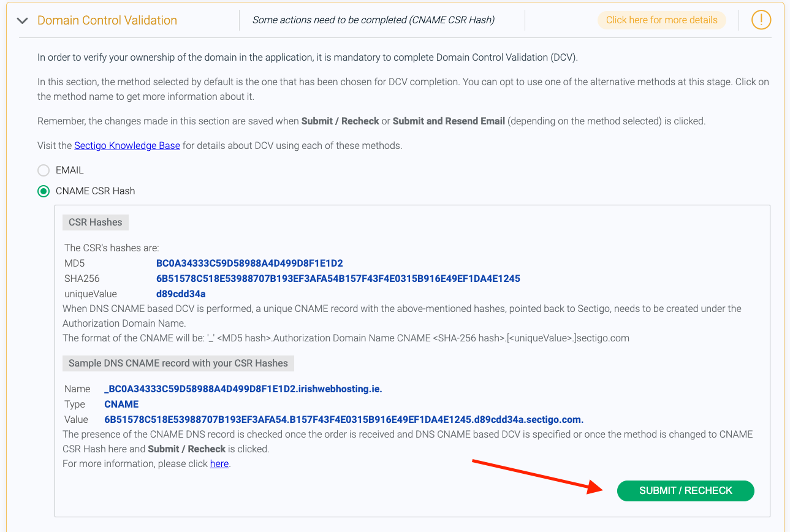
Task: Select the CNAME CSR Hash radio option
Action: tap(44, 191)
